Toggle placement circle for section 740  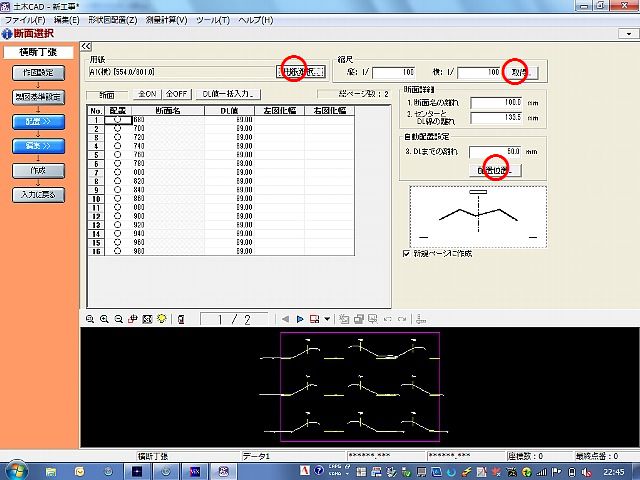[118, 146]
